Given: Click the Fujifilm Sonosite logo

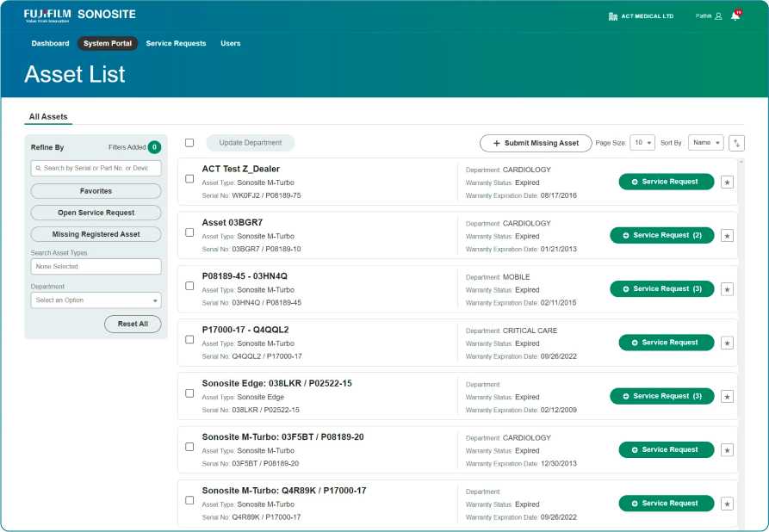Looking at the screenshot, I should point(80,15).
